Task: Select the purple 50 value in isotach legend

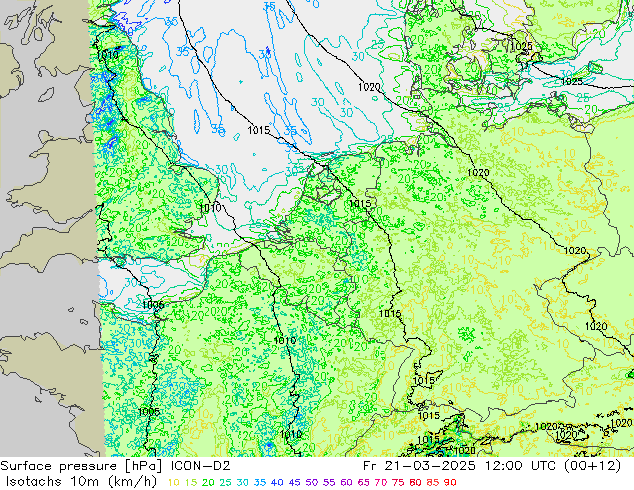Action: [x=312, y=482]
